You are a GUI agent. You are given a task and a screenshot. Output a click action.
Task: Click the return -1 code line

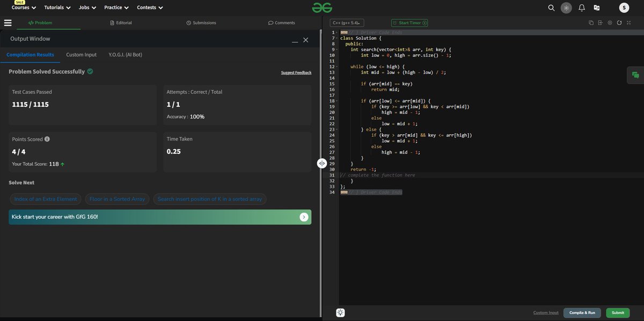[x=363, y=169]
